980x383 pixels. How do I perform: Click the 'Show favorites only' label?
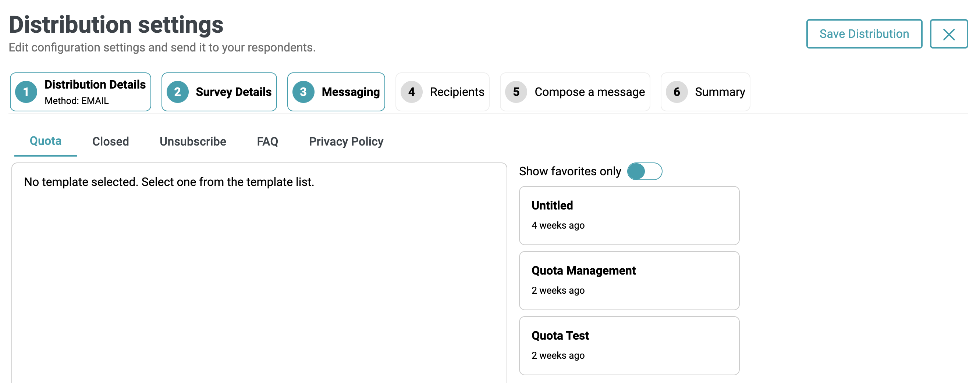click(570, 171)
